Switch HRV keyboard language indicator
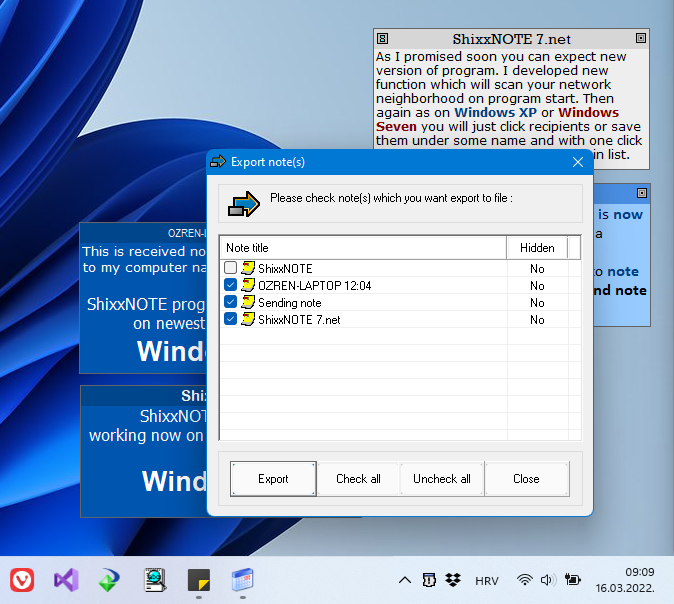Screen dimensions: 674x604 coord(487,581)
